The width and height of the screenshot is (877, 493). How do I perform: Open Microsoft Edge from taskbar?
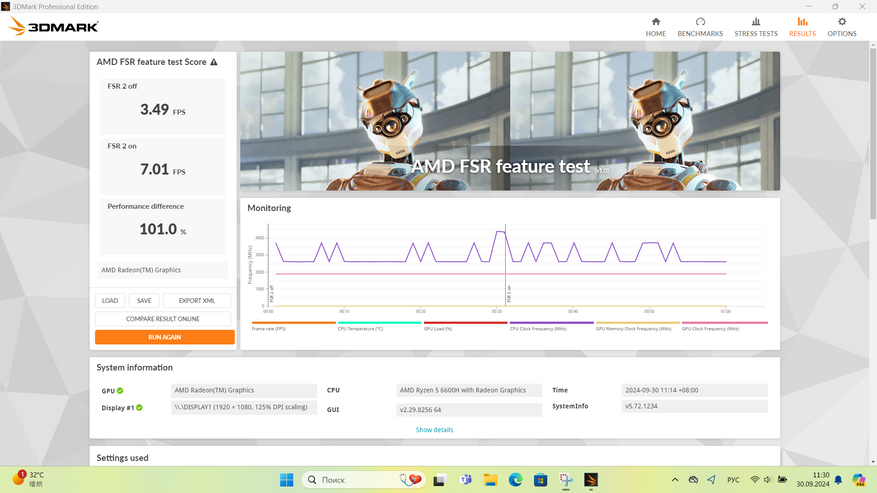pyautogui.click(x=515, y=480)
